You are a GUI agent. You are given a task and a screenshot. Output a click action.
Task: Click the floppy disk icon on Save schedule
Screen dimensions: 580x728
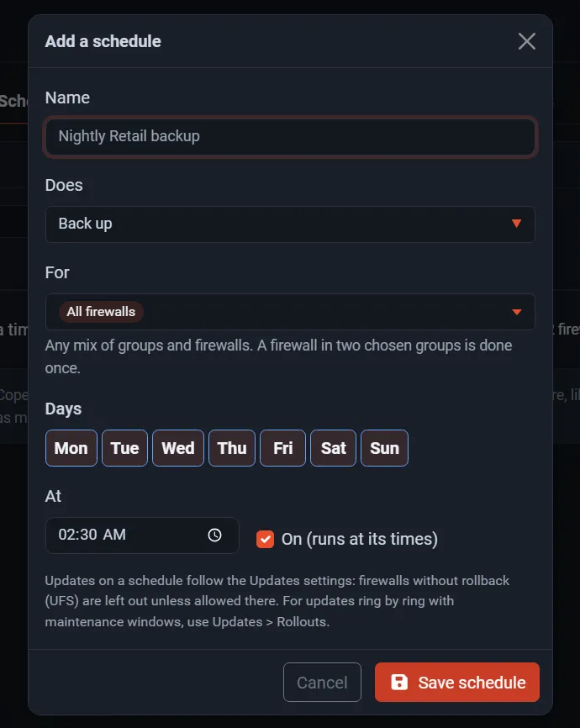[x=399, y=682]
